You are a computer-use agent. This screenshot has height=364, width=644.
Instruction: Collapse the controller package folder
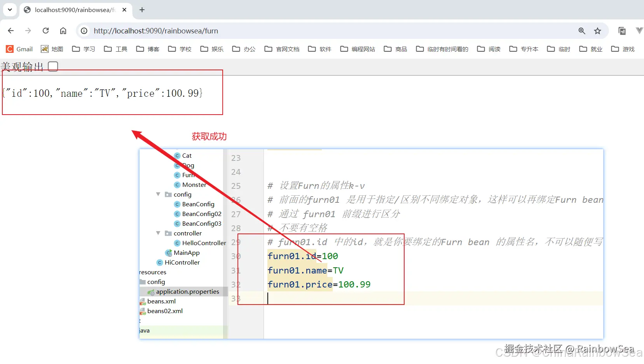pyautogui.click(x=158, y=233)
